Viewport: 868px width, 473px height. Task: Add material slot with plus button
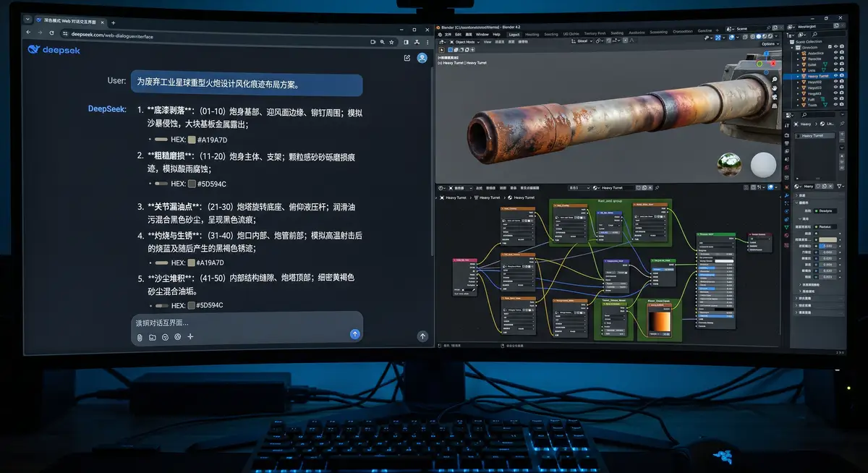click(x=842, y=135)
